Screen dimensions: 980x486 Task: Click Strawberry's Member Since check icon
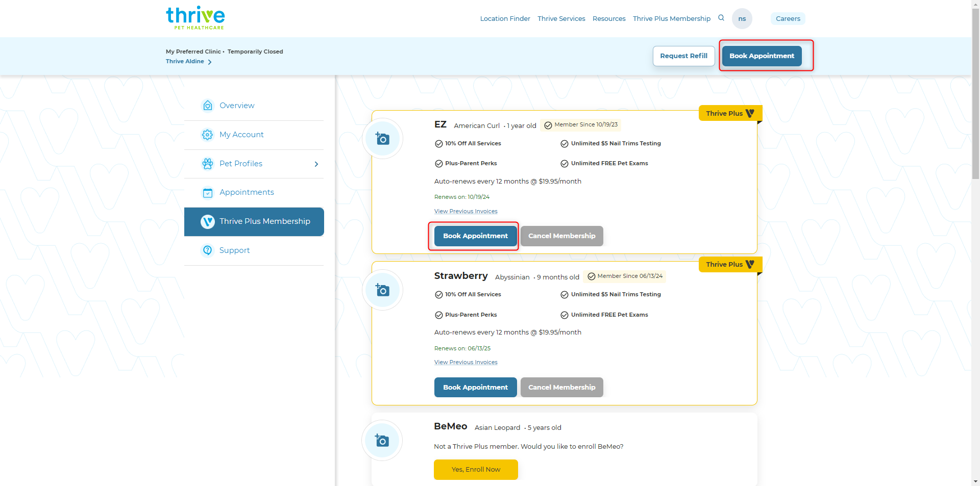point(592,276)
